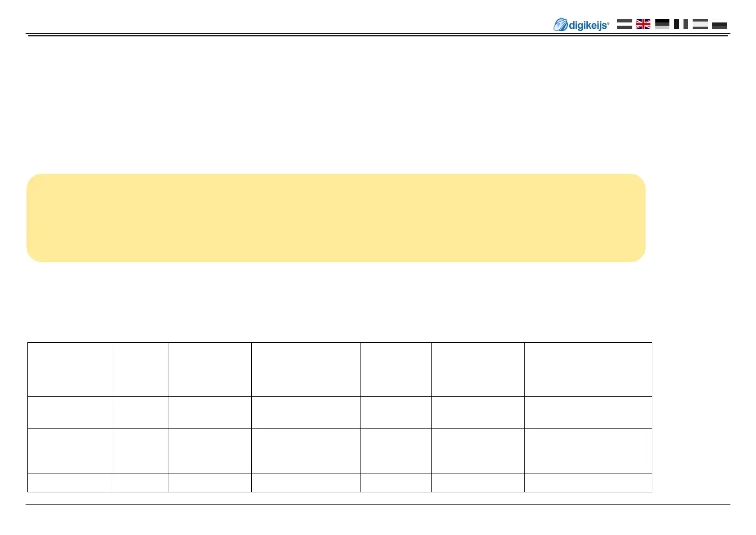This screenshot has width=756, height=535.
Task: Click the yellow highlighted note box
Action: pos(336,218)
